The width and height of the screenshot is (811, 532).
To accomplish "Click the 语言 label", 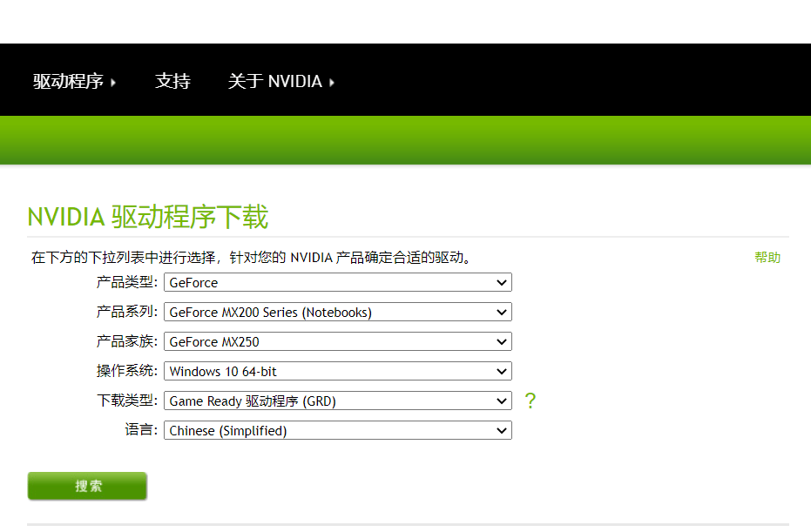I will pos(141,429).
